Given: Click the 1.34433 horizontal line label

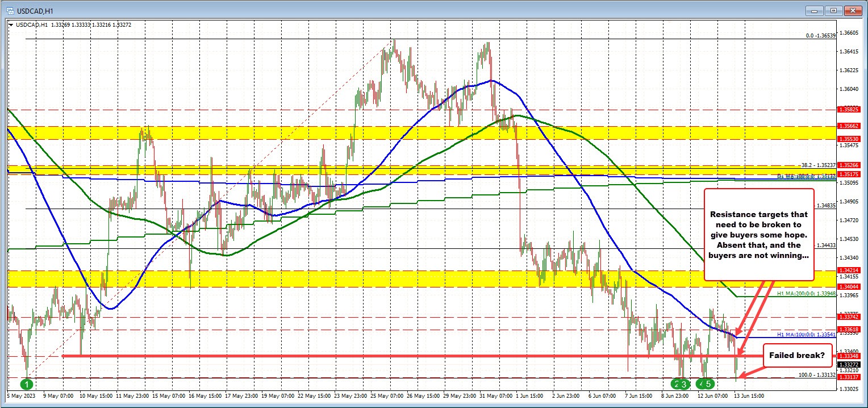Looking at the screenshot, I should point(827,245).
